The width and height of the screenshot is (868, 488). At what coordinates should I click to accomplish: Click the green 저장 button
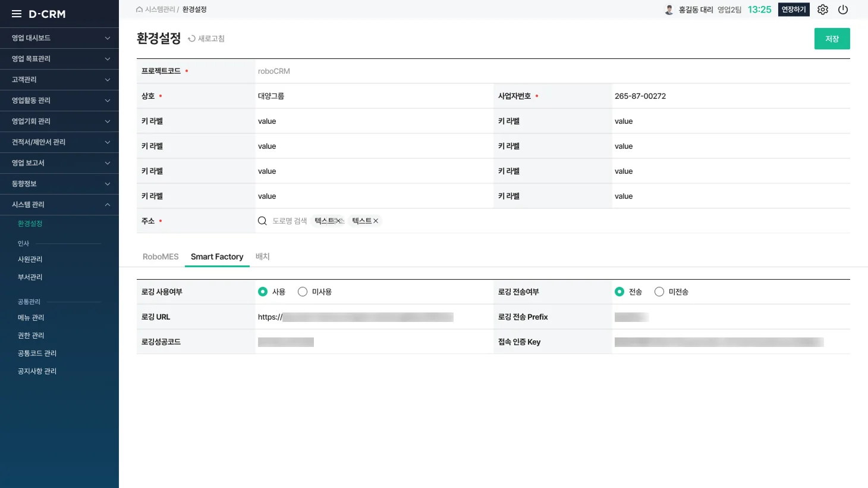click(832, 39)
